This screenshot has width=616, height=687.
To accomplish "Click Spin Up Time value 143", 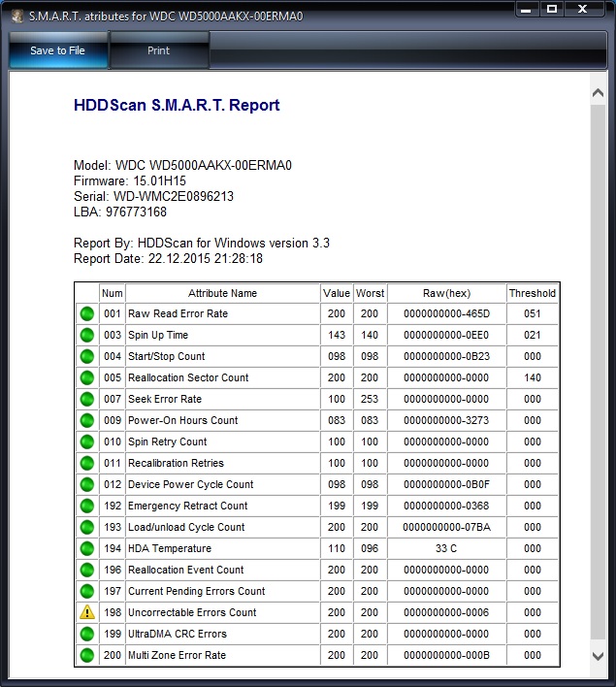I will coord(337,335).
